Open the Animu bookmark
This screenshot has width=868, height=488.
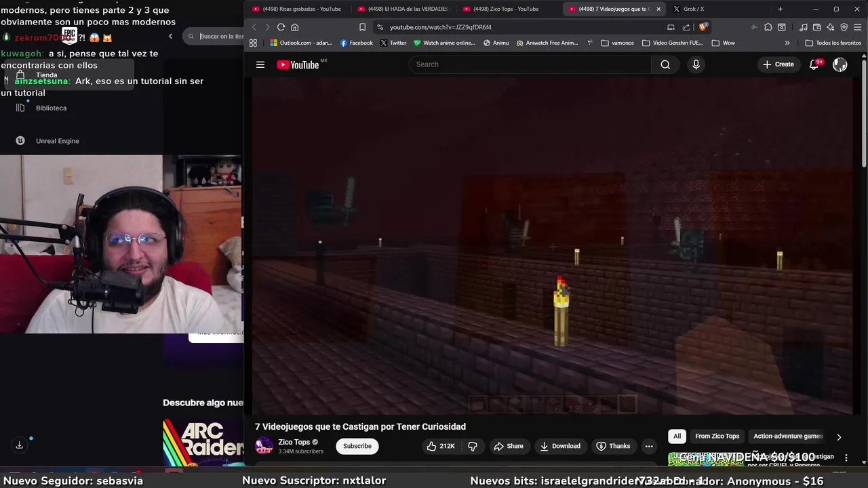click(496, 43)
